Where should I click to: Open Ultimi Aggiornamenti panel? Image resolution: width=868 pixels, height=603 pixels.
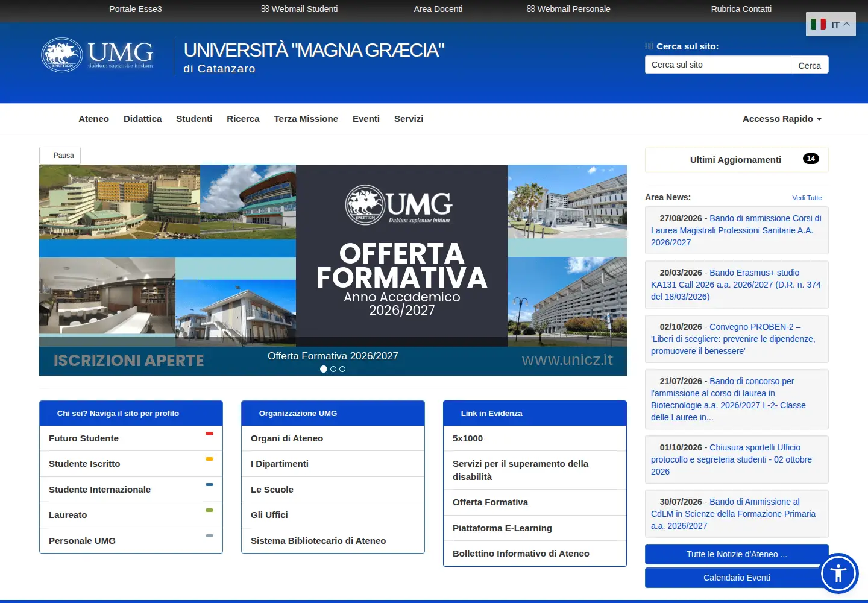pos(737,159)
